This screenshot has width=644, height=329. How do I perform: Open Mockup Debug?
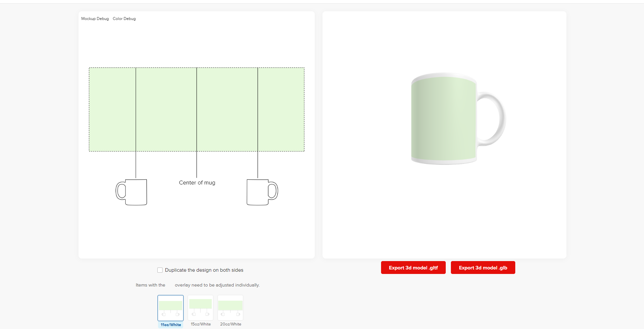(x=95, y=18)
